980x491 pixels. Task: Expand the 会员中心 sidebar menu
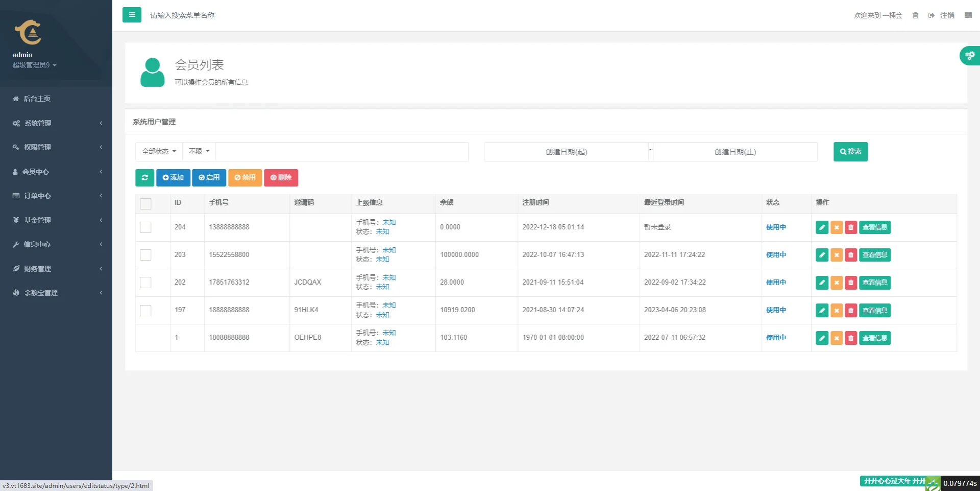click(x=56, y=172)
